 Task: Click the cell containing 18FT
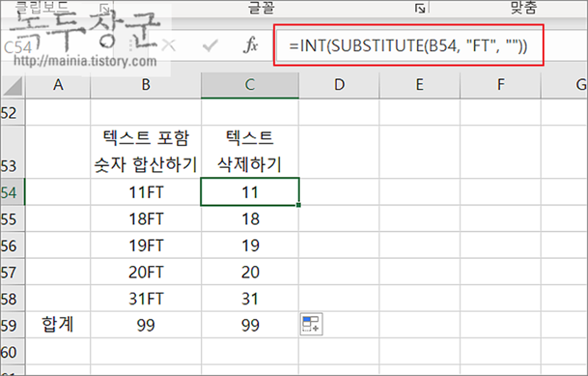pyautogui.click(x=146, y=219)
